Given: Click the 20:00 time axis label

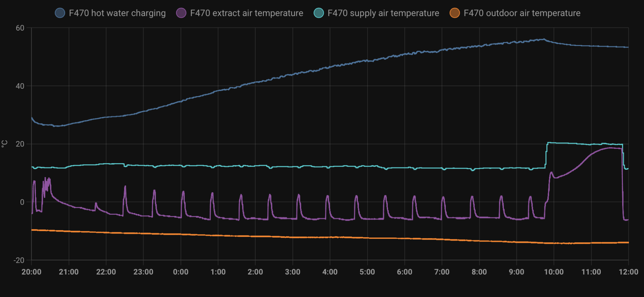Looking at the screenshot, I should coord(32,272).
